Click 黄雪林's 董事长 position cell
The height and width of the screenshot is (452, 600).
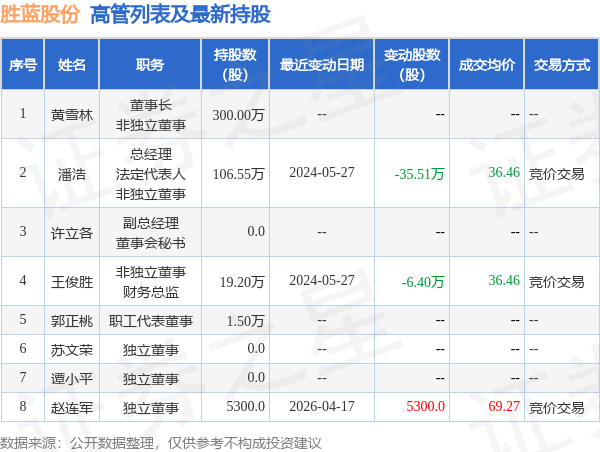150,115
